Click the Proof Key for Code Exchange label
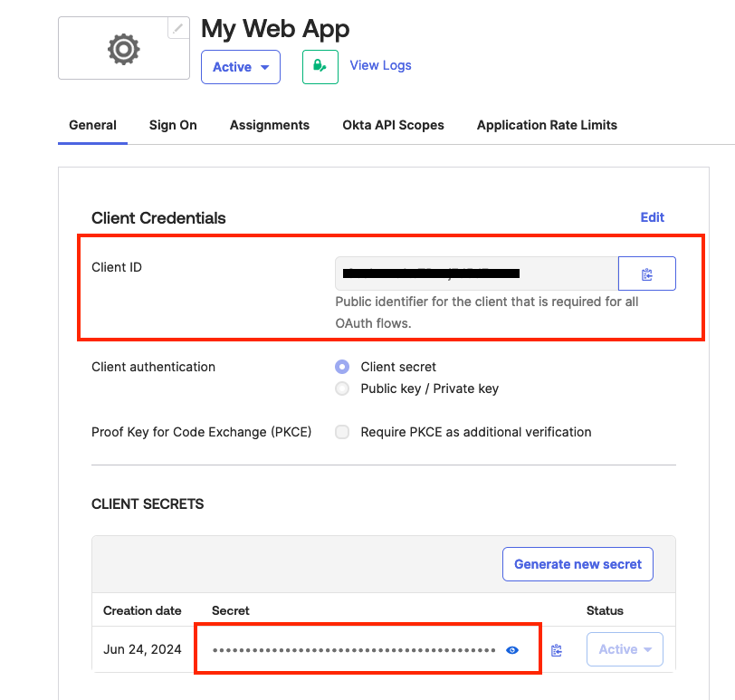This screenshot has height=700, width=735. coord(202,432)
